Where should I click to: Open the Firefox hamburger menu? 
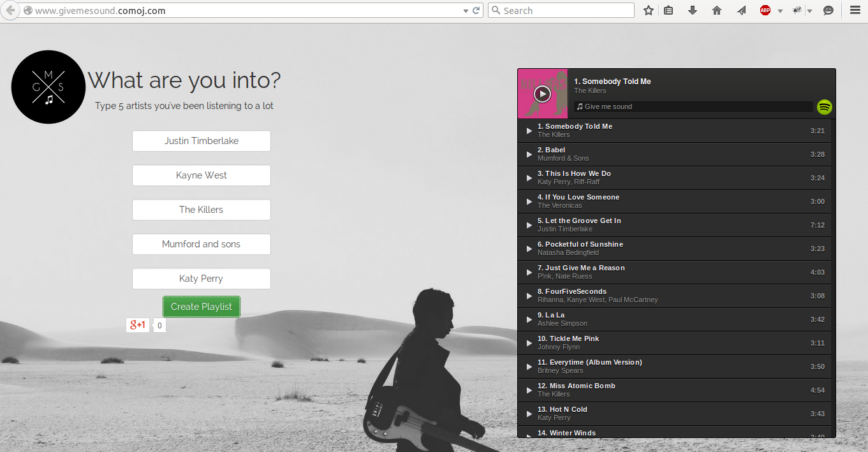855,10
